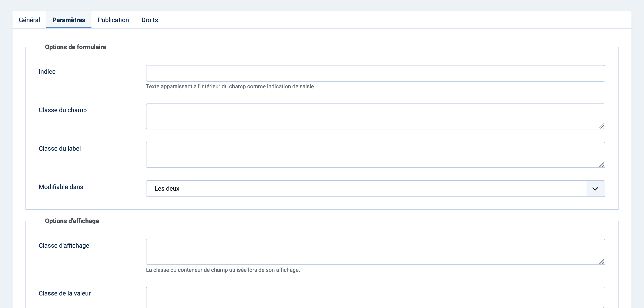Click the resize grip of Classe du label
Image resolution: width=644 pixels, height=308 pixels.
(602, 164)
